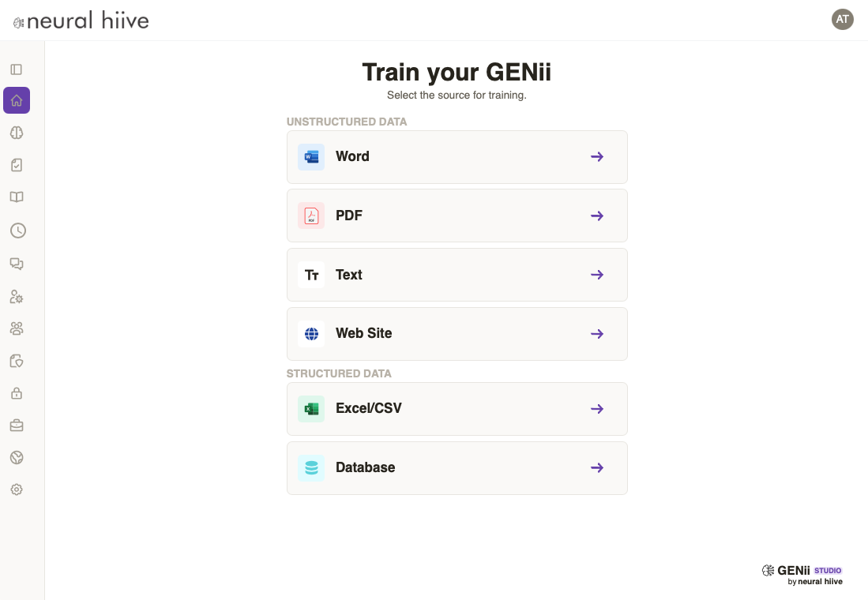This screenshot has height=600, width=868.
Task: Select the Database training source
Action: pyautogui.click(x=457, y=468)
